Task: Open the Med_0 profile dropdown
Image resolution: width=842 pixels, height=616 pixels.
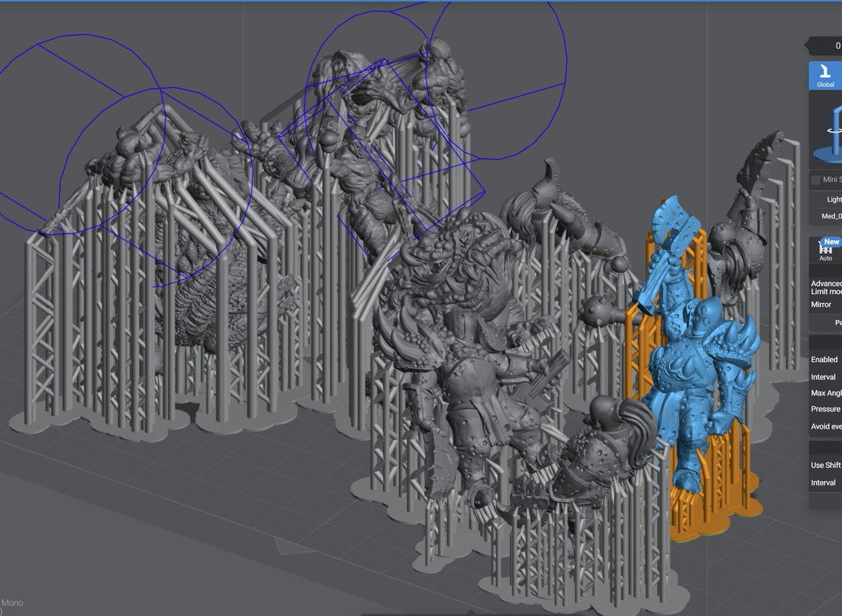Action: (827, 217)
